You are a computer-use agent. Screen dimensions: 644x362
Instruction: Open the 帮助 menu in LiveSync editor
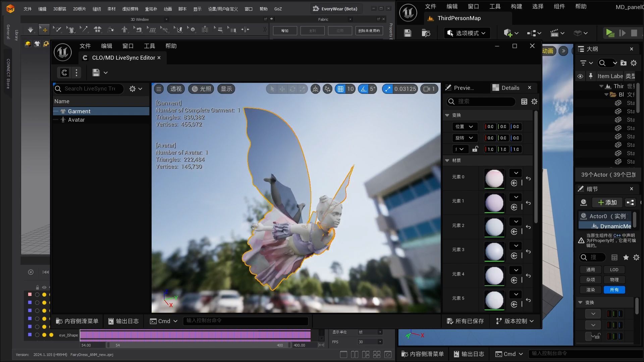[171, 46]
